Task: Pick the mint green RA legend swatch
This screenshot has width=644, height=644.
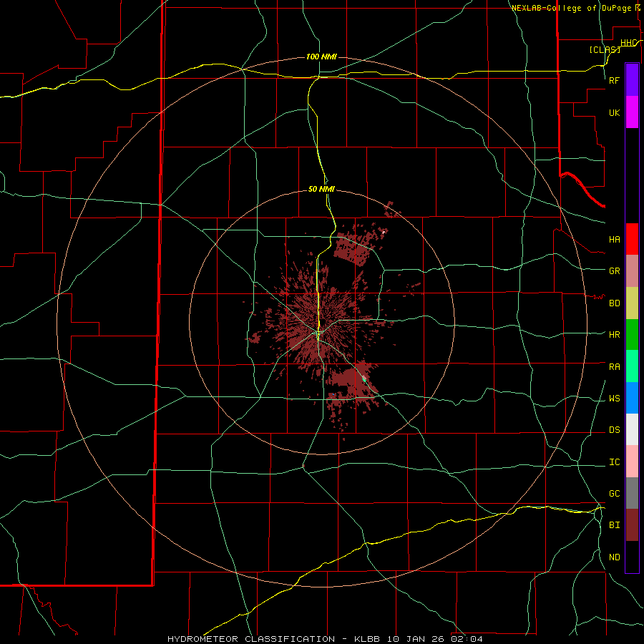Action: pyautogui.click(x=632, y=366)
